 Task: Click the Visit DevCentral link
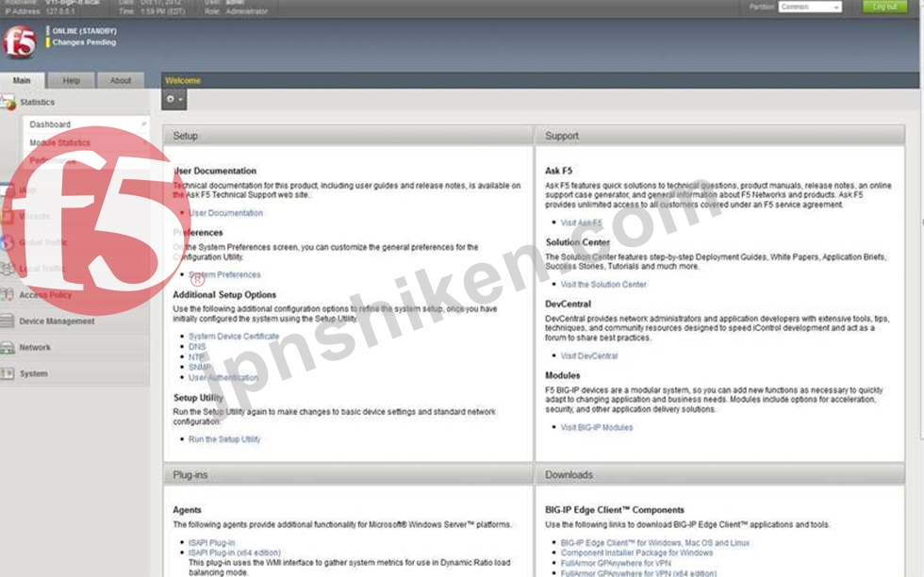pyautogui.click(x=589, y=356)
